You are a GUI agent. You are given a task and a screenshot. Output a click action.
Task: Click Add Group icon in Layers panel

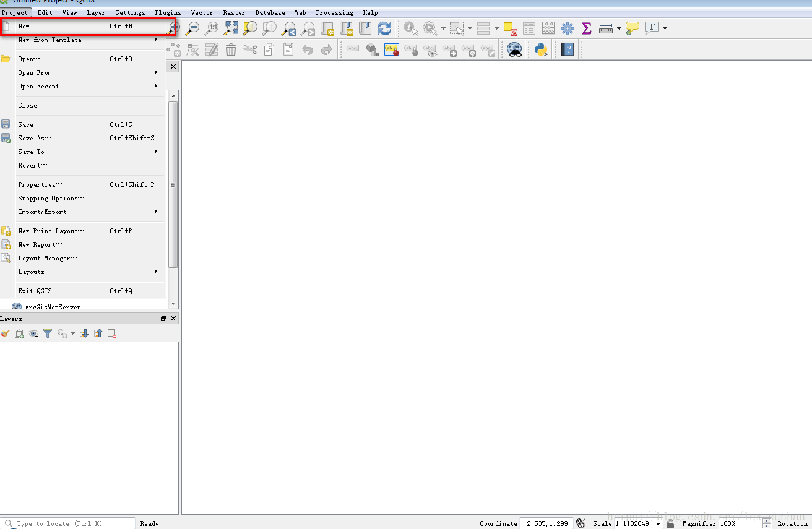click(x=19, y=333)
